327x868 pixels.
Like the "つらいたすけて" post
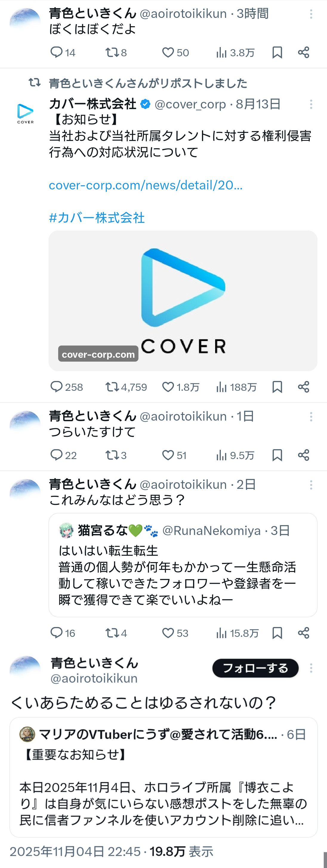174,455
